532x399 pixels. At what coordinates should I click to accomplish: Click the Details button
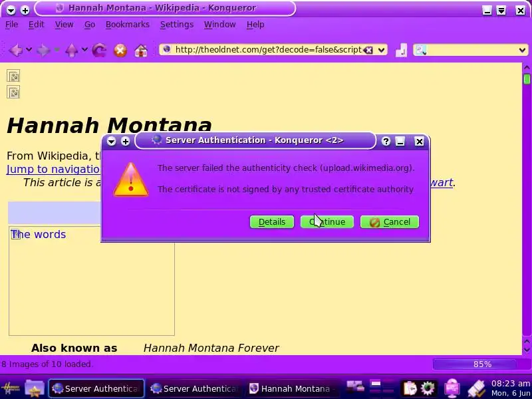[x=272, y=222]
